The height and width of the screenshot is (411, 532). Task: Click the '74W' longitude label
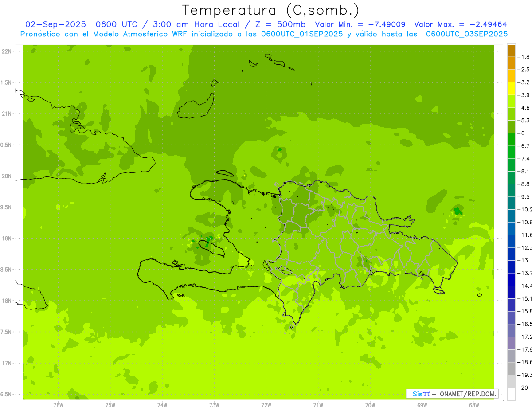[x=162, y=405]
